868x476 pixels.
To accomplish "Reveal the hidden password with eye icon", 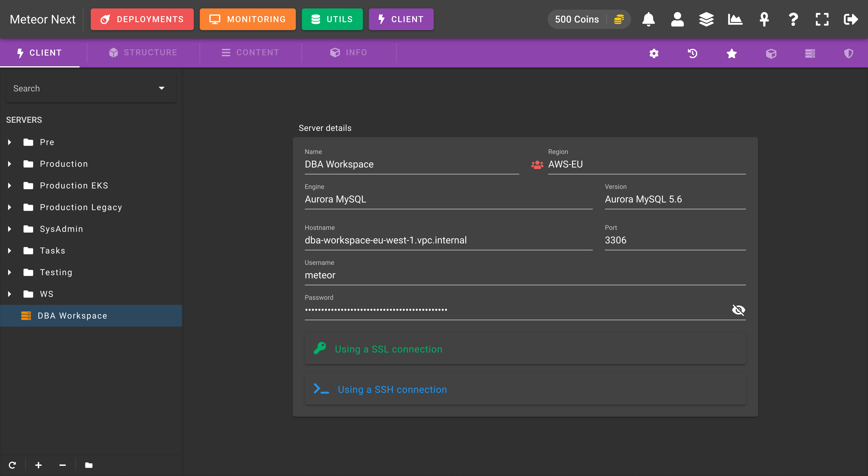I will click(x=738, y=310).
